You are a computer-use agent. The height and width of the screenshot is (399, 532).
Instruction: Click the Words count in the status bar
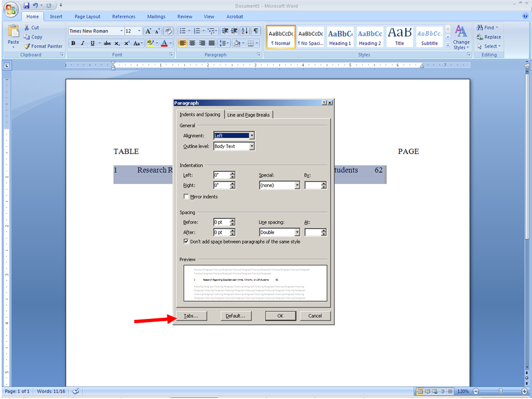(x=50, y=391)
